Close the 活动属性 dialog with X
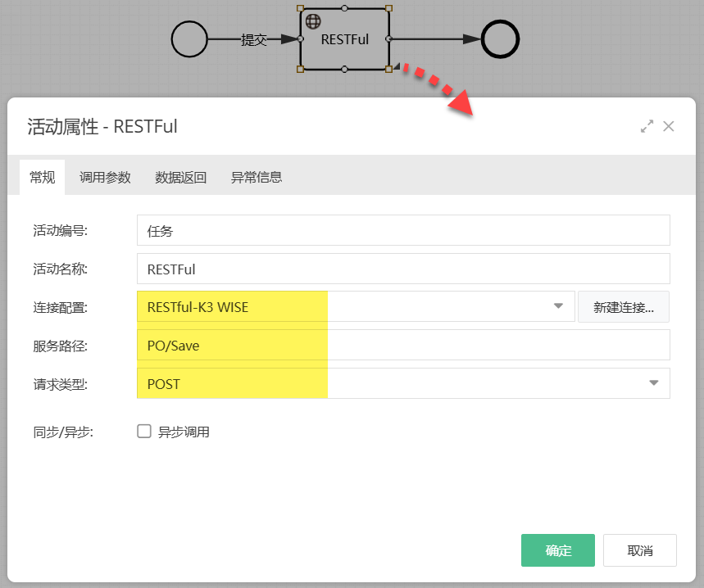 coord(669,126)
